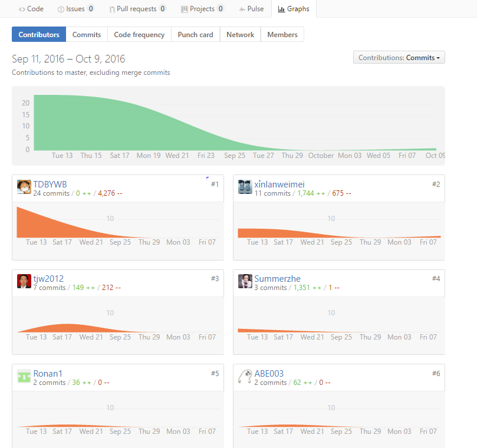Open the Punch card graph

(195, 34)
